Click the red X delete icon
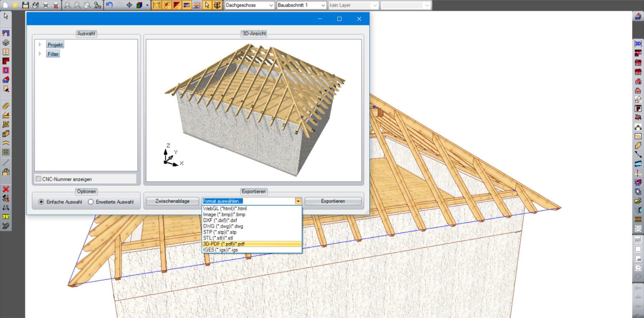Screen dimensions: 644x318 click(x=6, y=189)
